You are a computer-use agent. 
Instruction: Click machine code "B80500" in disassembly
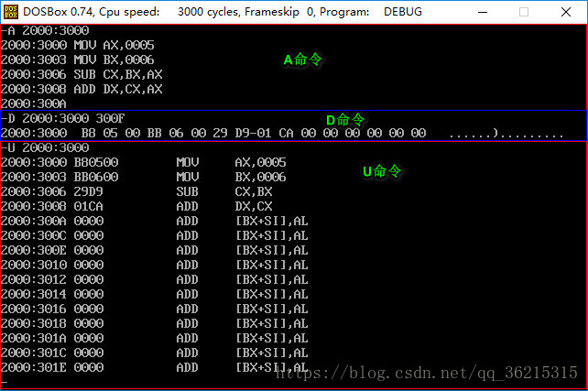click(96, 162)
